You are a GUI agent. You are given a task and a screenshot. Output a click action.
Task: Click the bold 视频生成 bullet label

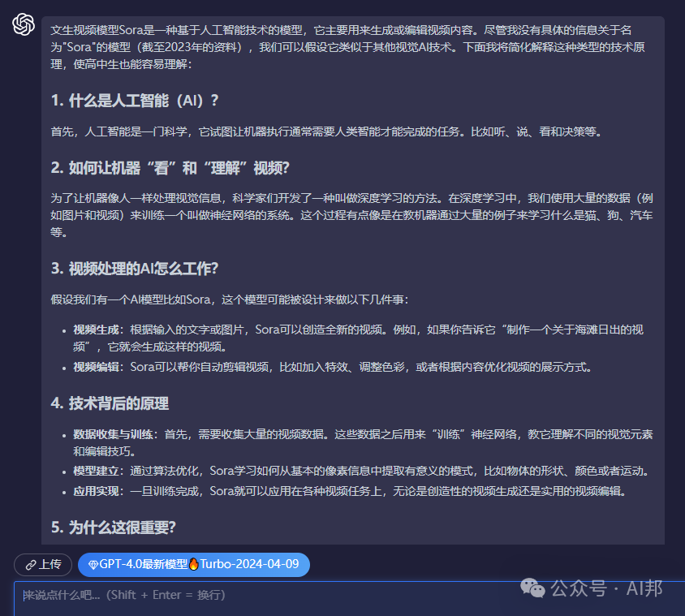click(97, 330)
